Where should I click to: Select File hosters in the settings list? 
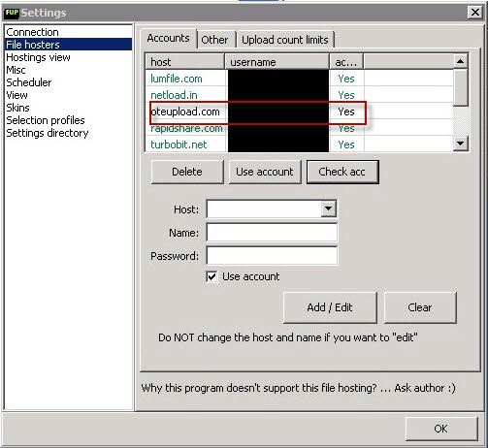click(x=69, y=45)
